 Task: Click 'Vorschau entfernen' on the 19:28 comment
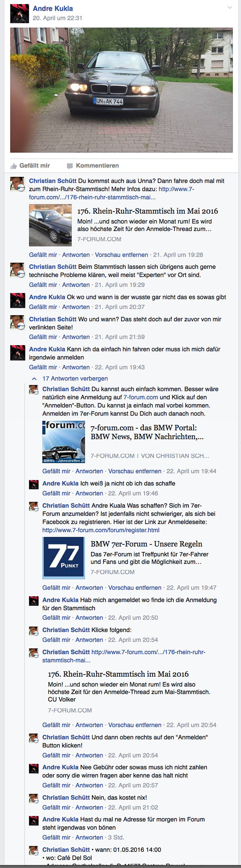(x=122, y=255)
